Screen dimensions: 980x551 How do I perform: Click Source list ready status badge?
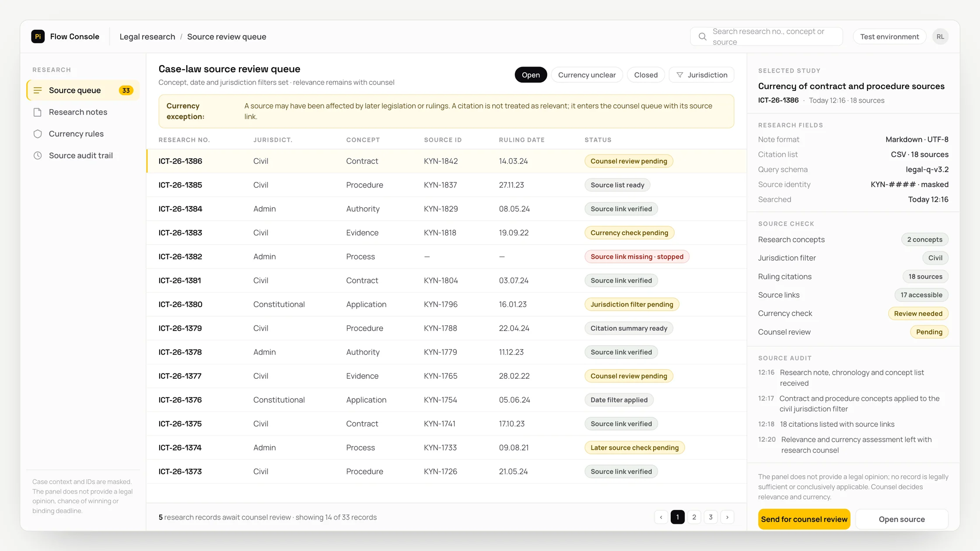617,185
